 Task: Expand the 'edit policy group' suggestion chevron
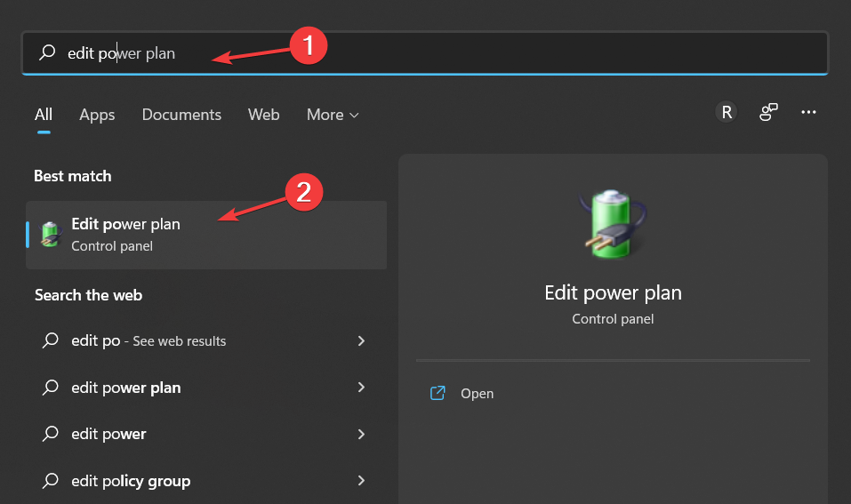point(361,480)
